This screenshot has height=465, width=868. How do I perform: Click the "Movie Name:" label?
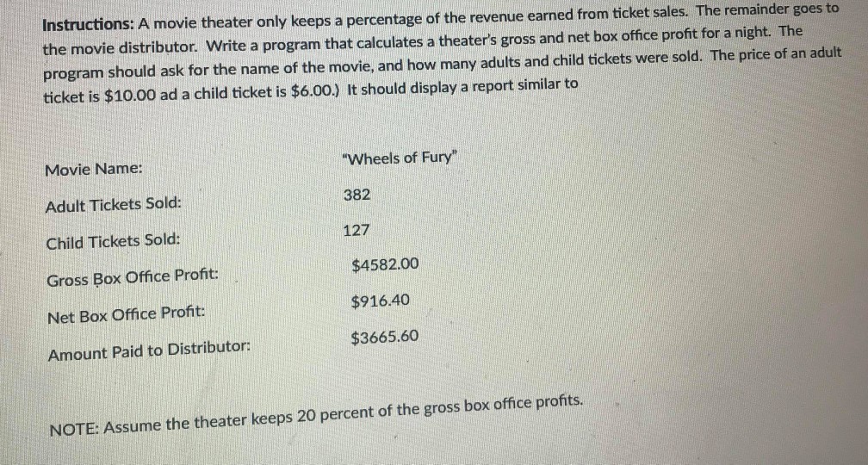(x=94, y=169)
